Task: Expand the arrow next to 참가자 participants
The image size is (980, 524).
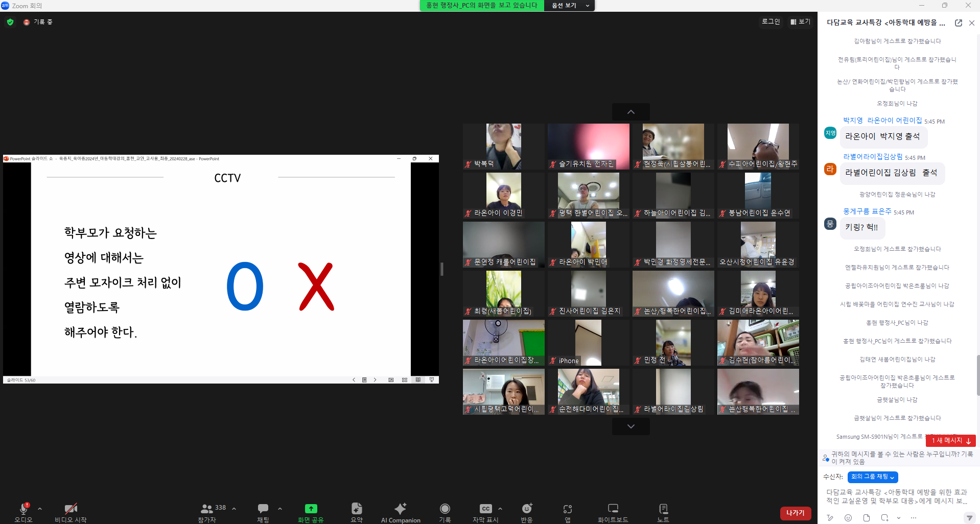Action: point(234,508)
